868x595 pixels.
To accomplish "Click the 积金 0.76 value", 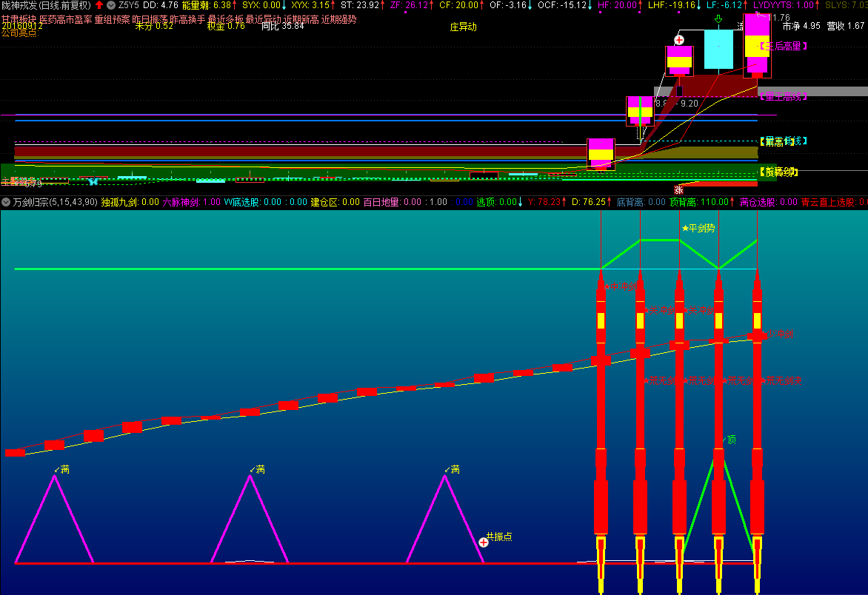I will click(x=226, y=26).
